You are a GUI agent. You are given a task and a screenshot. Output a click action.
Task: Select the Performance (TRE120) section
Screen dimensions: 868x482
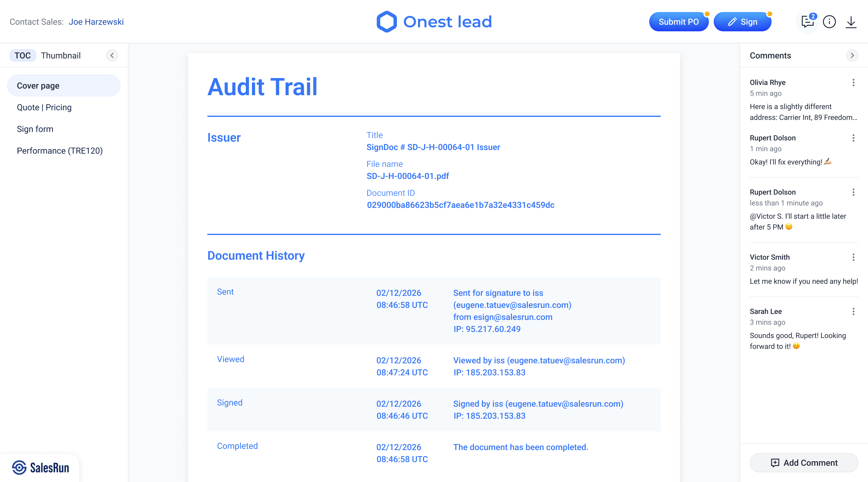coord(60,151)
